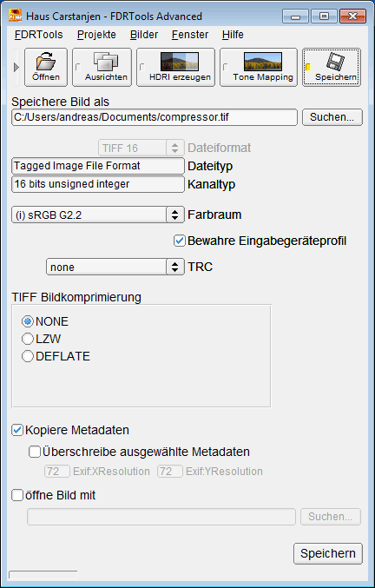Image resolution: width=375 pixels, height=588 pixels.
Task: Open the Projekte menu
Action: (x=96, y=35)
